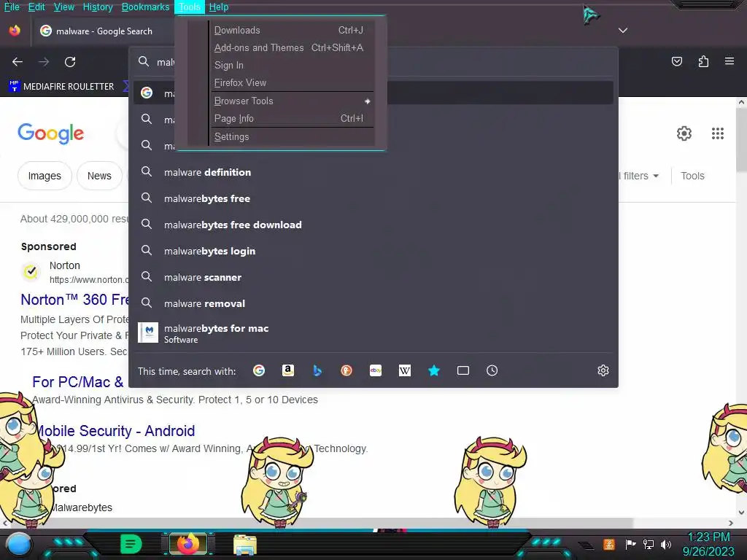Open For PC/Mac sublink

pos(78,382)
